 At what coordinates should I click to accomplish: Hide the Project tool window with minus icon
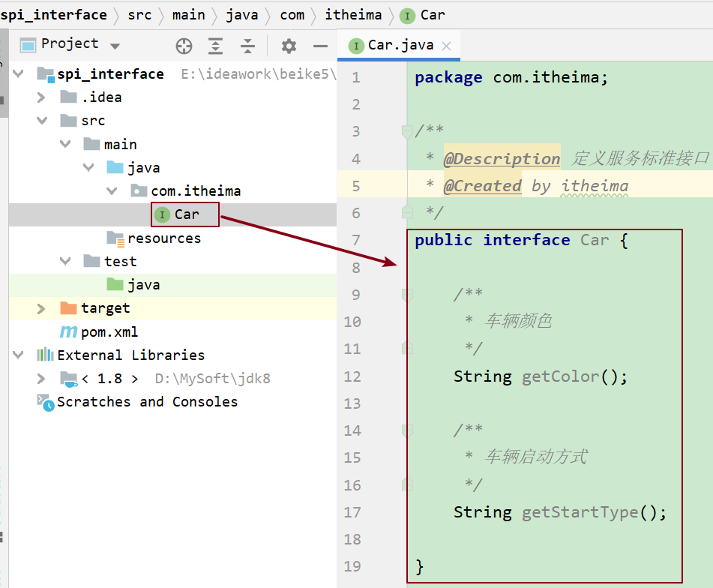[320, 46]
